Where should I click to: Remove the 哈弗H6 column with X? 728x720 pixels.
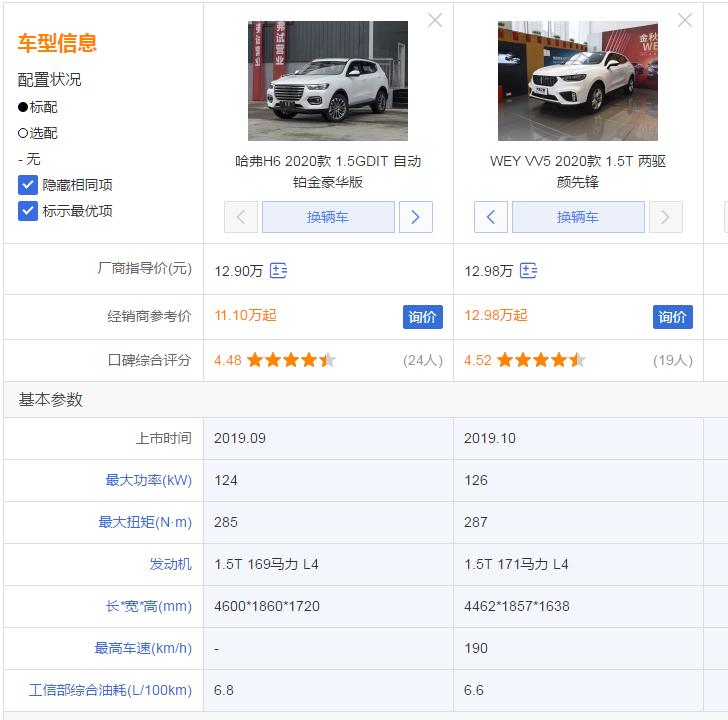pos(435,20)
